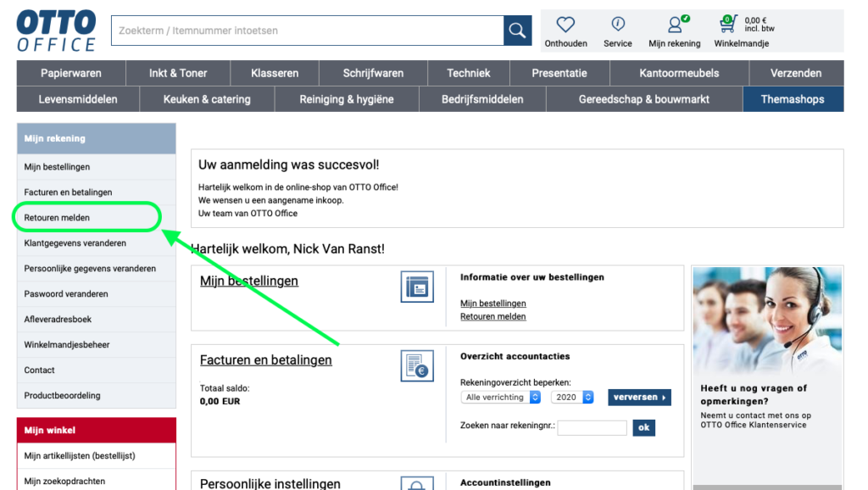Click the Facturen en betalingen heading link
Viewport: 868px width, 490px height.
click(x=265, y=360)
